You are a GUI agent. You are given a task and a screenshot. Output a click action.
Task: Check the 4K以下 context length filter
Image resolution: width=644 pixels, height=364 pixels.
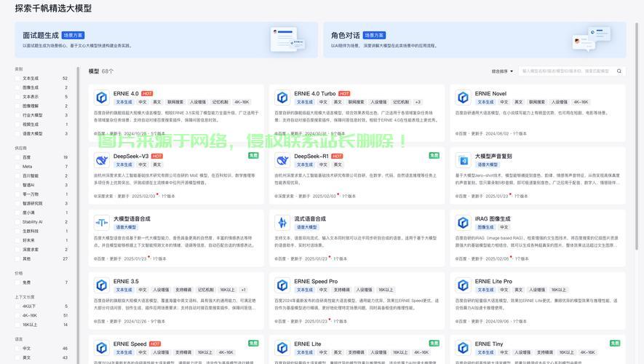17,306
